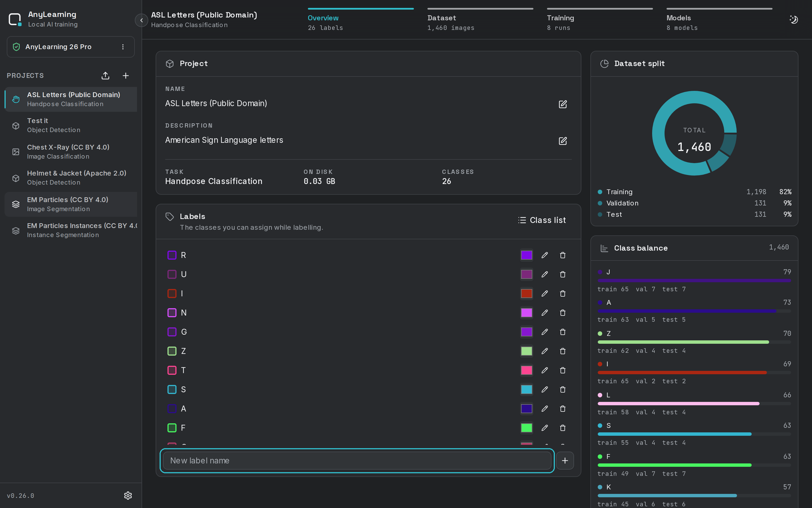This screenshot has height=508, width=812.
Task: Click the J class balance bar
Action: click(694, 281)
